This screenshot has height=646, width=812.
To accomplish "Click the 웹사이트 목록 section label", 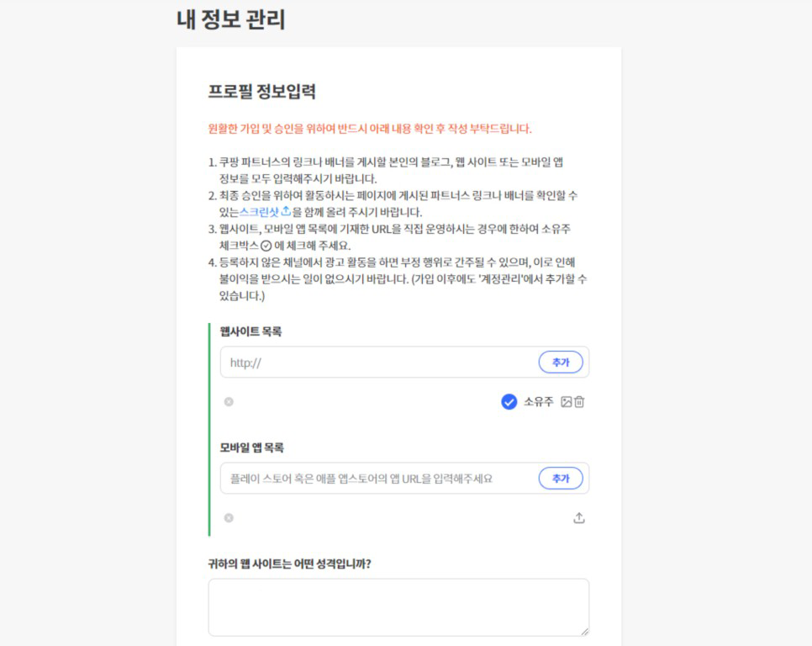I will click(x=250, y=331).
